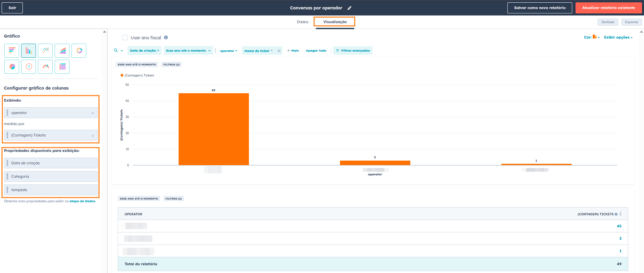The width and height of the screenshot is (644, 273).
Task: Select the summary number chart type
Action: 29,67
